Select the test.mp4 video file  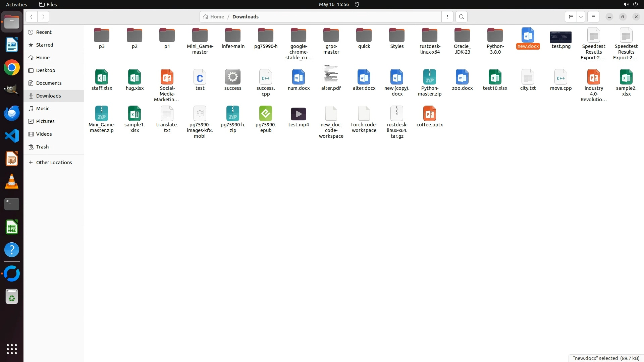pyautogui.click(x=298, y=114)
